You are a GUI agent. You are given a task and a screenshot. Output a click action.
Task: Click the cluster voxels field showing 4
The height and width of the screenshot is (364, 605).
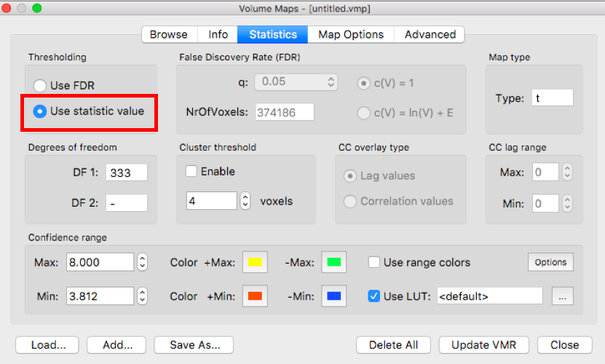[x=211, y=201]
